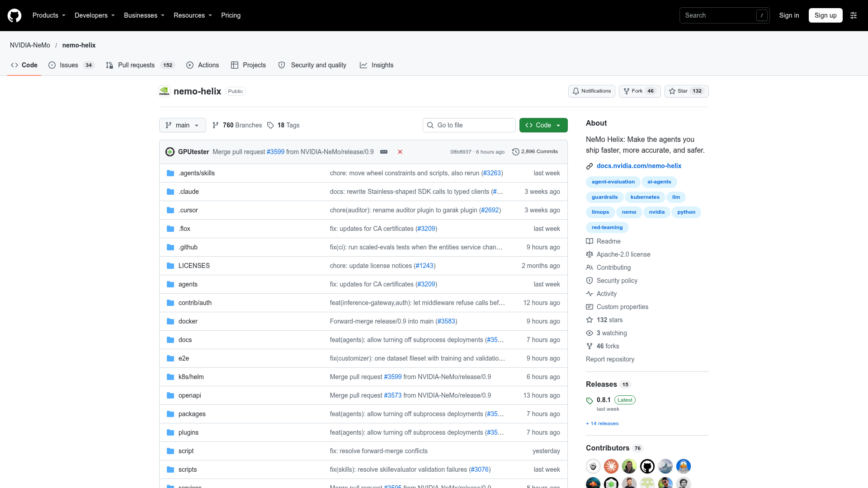Expand the Resources menu
The width and height of the screenshot is (868, 488).
tap(193, 15)
